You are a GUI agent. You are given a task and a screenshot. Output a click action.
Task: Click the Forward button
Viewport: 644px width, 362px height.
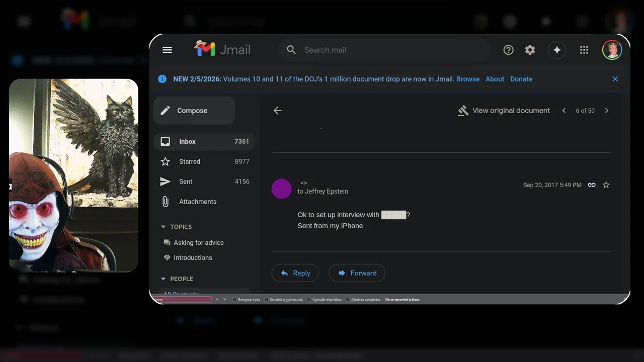pos(357,273)
